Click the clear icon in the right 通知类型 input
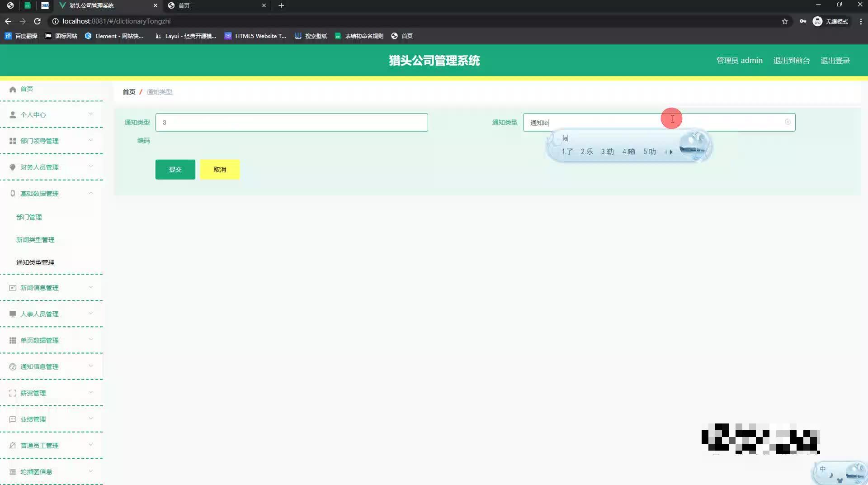The height and width of the screenshot is (485, 868). click(x=787, y=122)
